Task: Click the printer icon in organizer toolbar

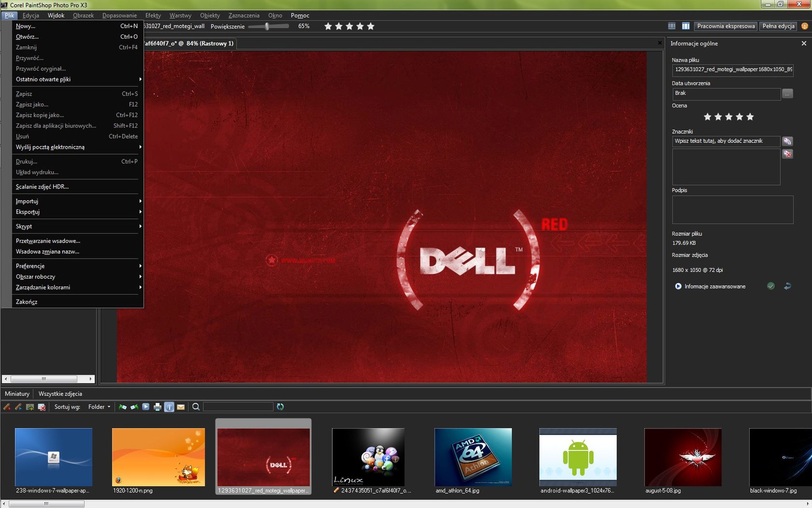Action: pos(158,407)
